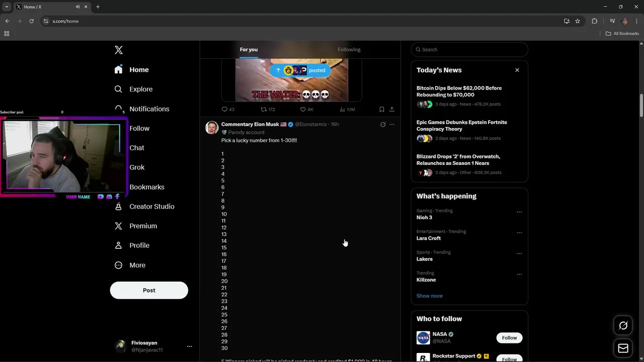The width and height of the screenshot is (644, 362).
Task: Follow the NASA account
Action: [509, 338]
